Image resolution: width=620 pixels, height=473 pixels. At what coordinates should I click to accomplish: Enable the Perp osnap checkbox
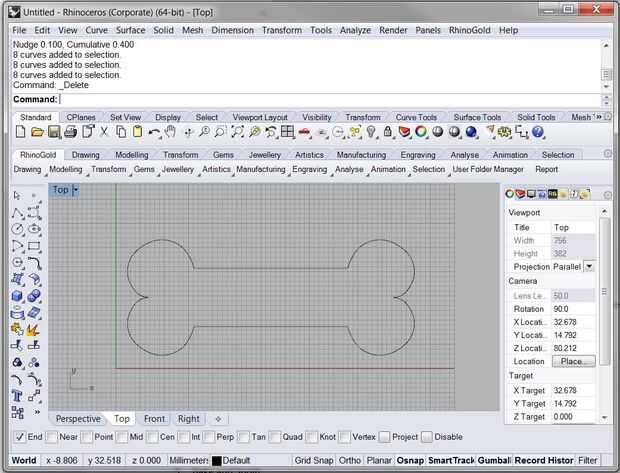[210, 437]
